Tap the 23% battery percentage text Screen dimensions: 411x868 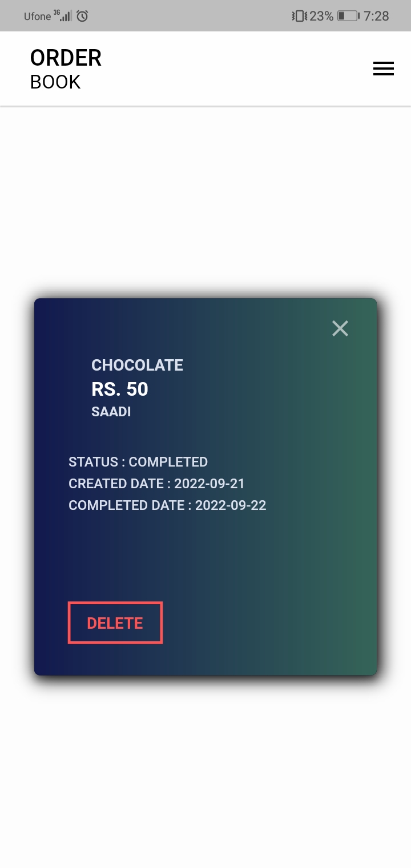pos(321,16)
